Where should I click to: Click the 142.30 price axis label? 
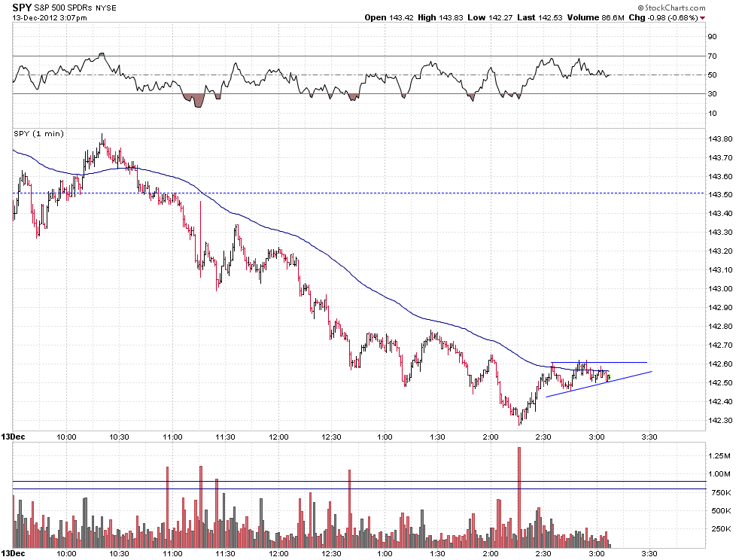[720, 420]
